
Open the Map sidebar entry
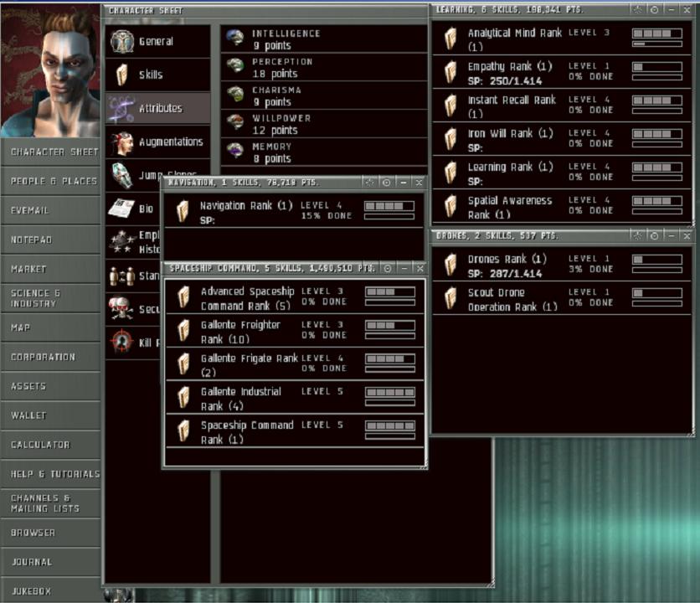50,327
